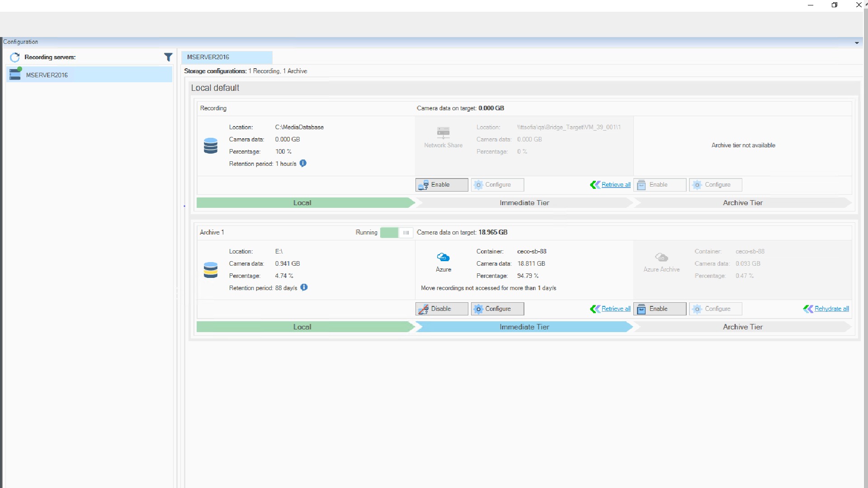Click the Azure Archive cloud icon
This screenshot has width=868, height=488.
pos(661,258)
